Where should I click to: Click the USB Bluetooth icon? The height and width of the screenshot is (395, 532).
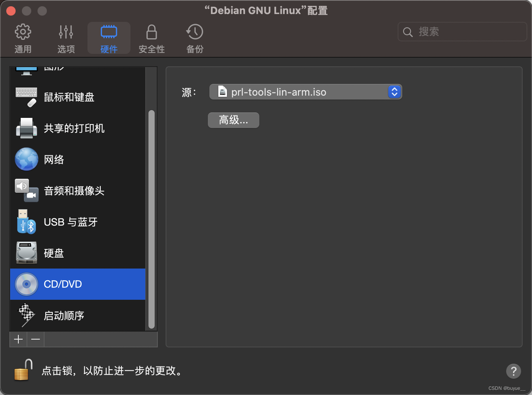pos(27,222)
